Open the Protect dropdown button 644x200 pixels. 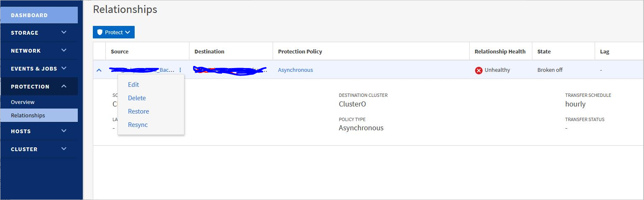114,32
